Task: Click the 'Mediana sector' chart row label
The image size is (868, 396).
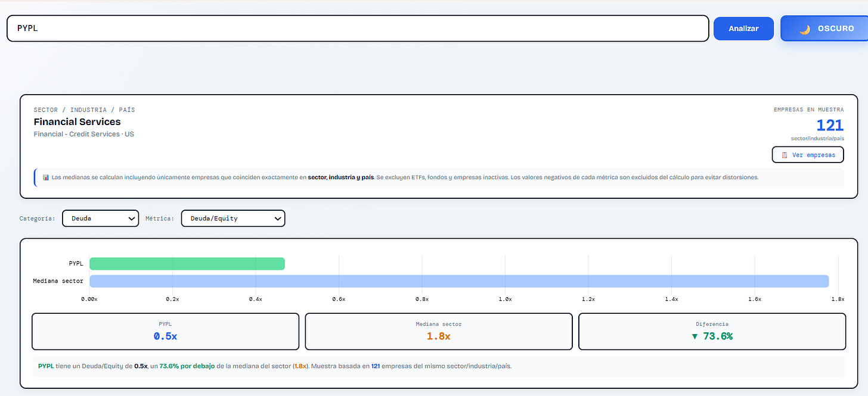Action: (x=58, y=281)
